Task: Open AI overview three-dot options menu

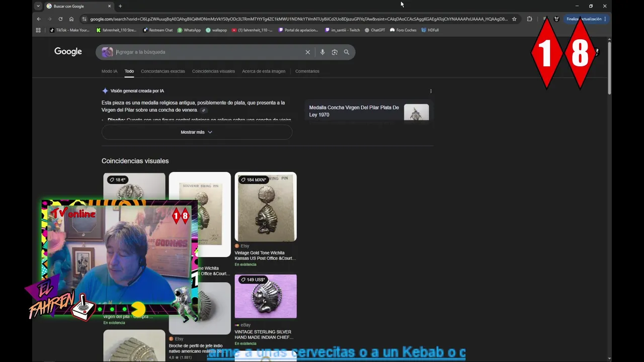Action: (431, 91)
